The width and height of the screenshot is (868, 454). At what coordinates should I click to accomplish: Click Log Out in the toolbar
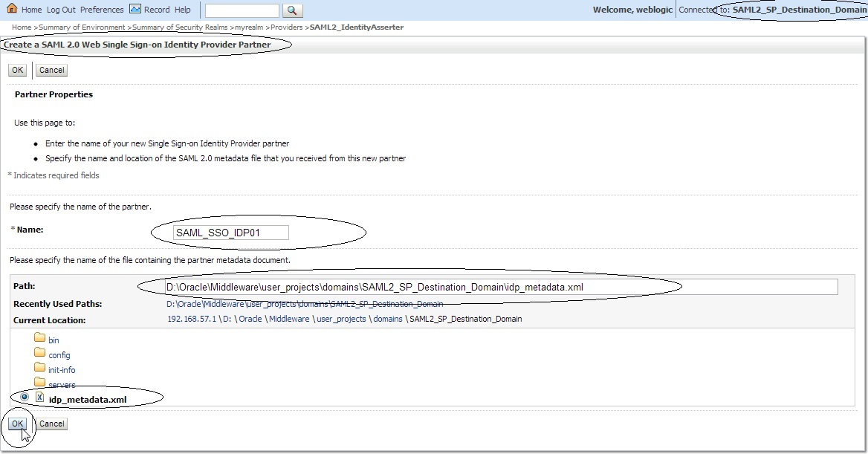coord(61,10)
